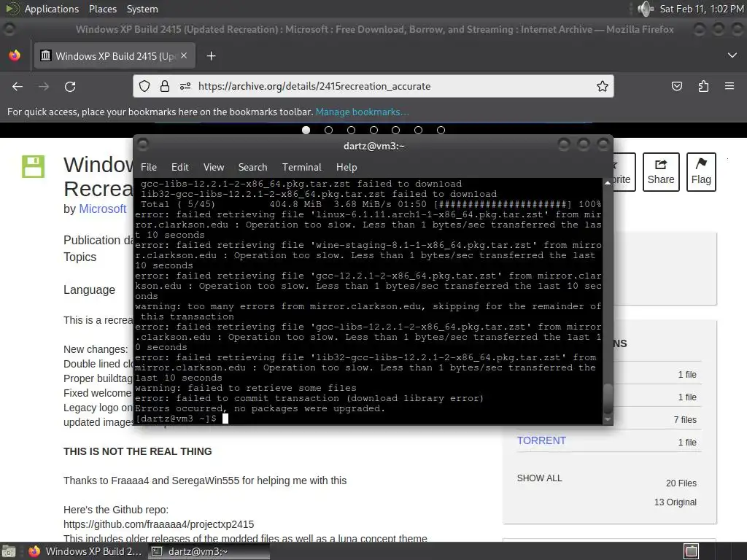The image size is (747, 560).
Task: Select the fifth carousel dot
Action: click(x=395, y=130)
